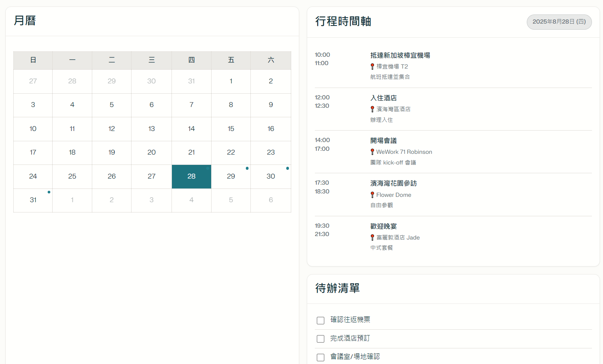The height and width of the screenshot is (364, 603).
Task: Click the Flower Dome location text
Action: [x=394, y=195]
